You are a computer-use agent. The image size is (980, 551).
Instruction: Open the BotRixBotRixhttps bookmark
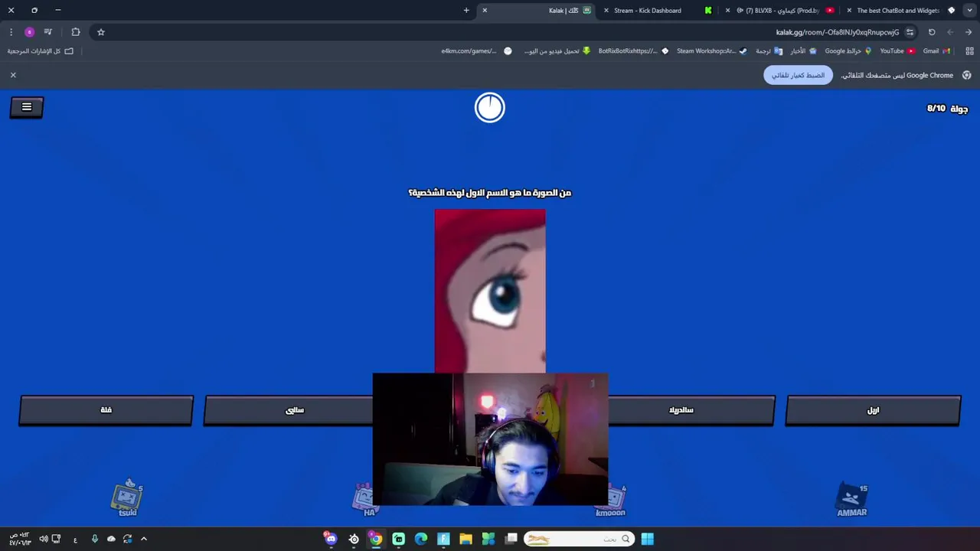tap(633, 51)
